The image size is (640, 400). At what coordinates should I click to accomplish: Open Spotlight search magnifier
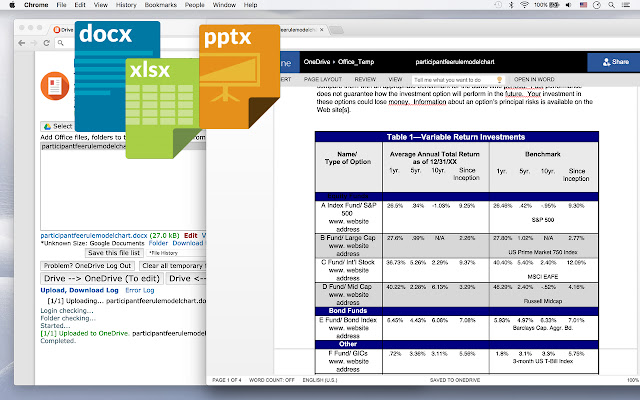(611, 5)
